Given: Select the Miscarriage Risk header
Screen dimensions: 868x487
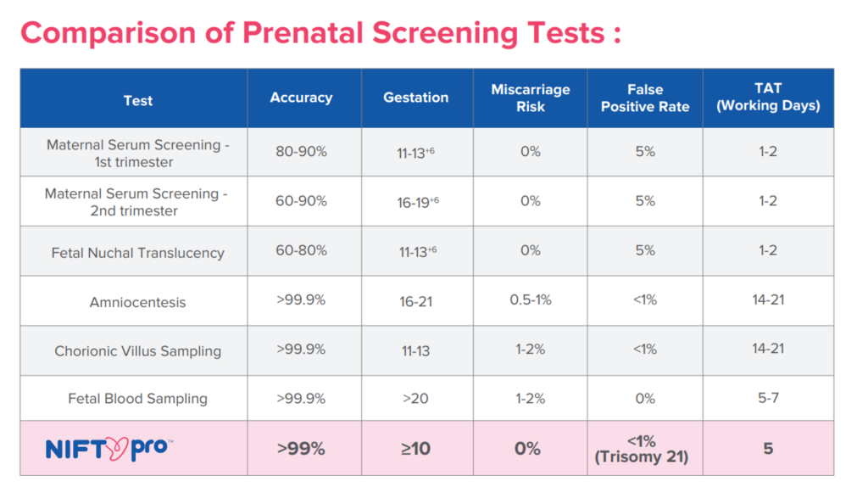Looking at the screenshot, I should 531,98.
